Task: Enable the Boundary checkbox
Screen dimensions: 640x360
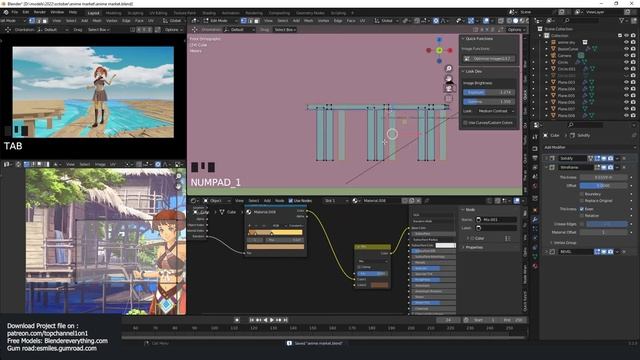Action: 582,194
